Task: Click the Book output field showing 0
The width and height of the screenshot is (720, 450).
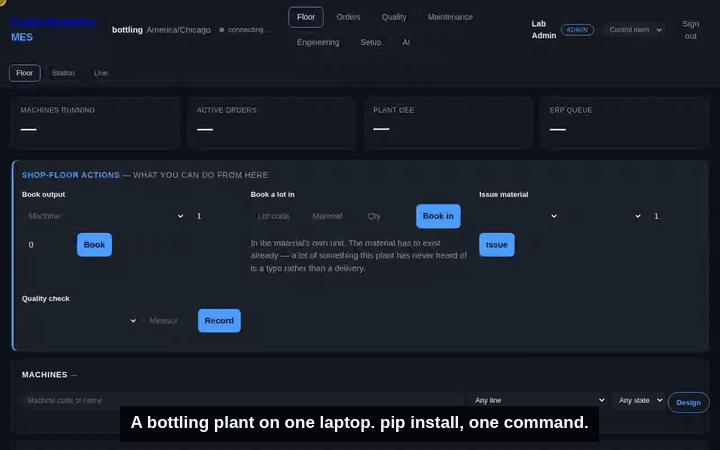Action: point(46,245)
